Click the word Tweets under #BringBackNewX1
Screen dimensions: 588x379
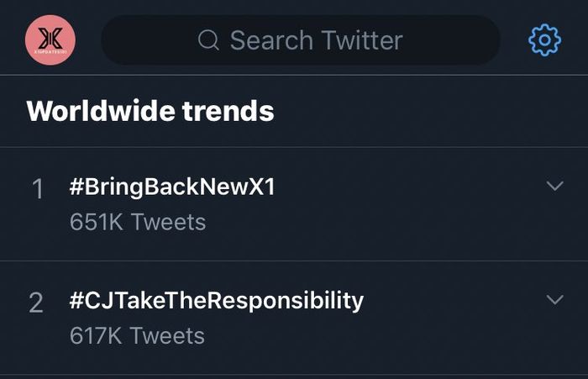click(168, 222)
